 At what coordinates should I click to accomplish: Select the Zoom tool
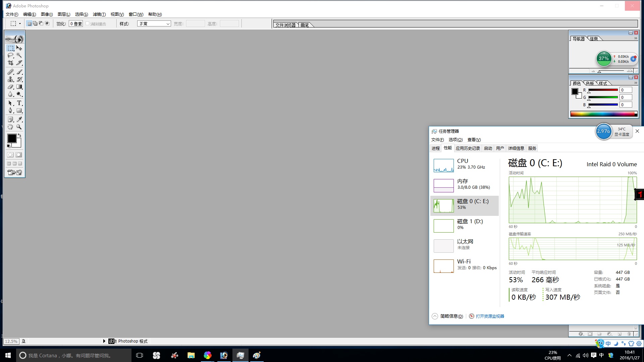pyautogui.click(x=19, y=127)
